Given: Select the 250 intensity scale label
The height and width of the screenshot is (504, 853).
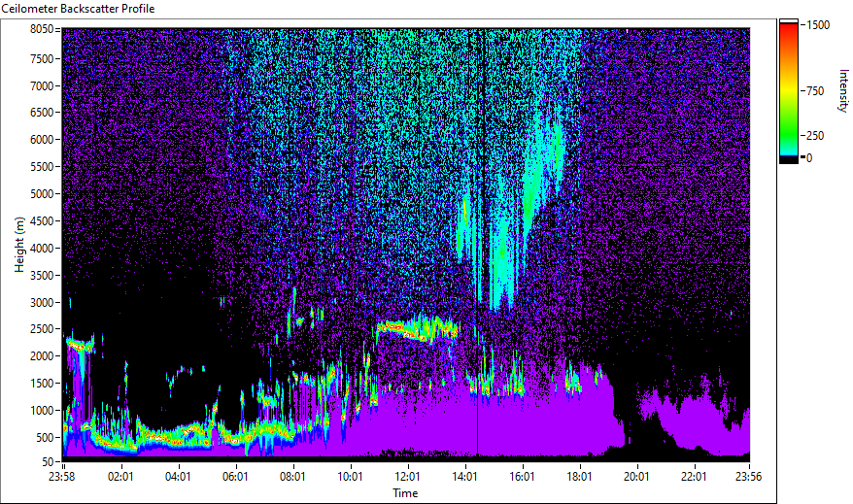Looking at the screenshot, I should click(815, 136).
